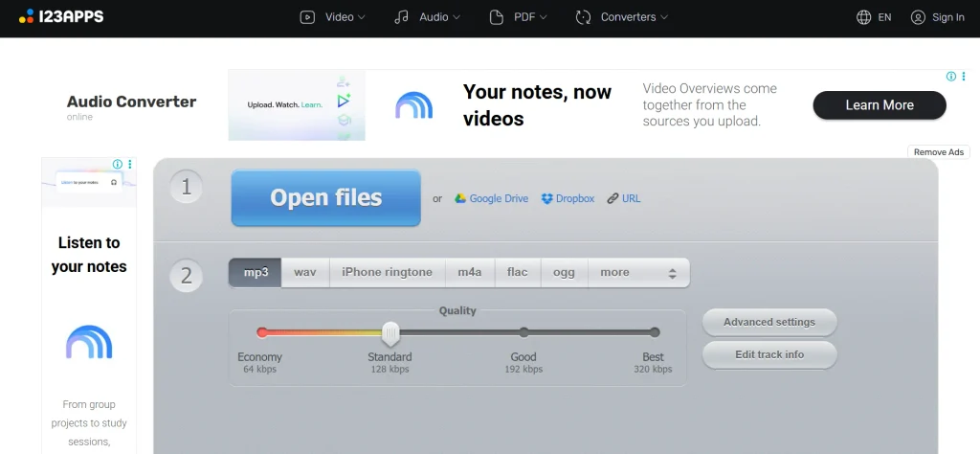Select the ogg format tab
The height and width of the screenshot is (454, 980).
click(x=564, y=273)
